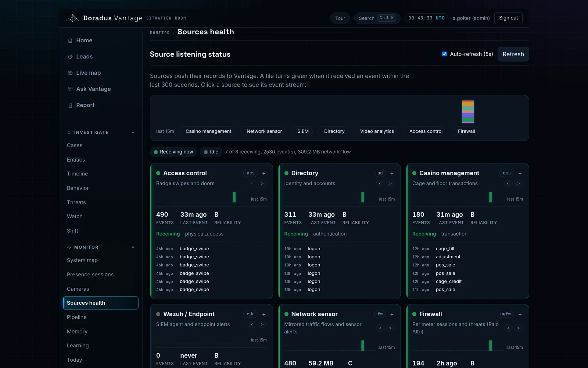Toggle Video analytics chart filter

click(x=377, y=131)
